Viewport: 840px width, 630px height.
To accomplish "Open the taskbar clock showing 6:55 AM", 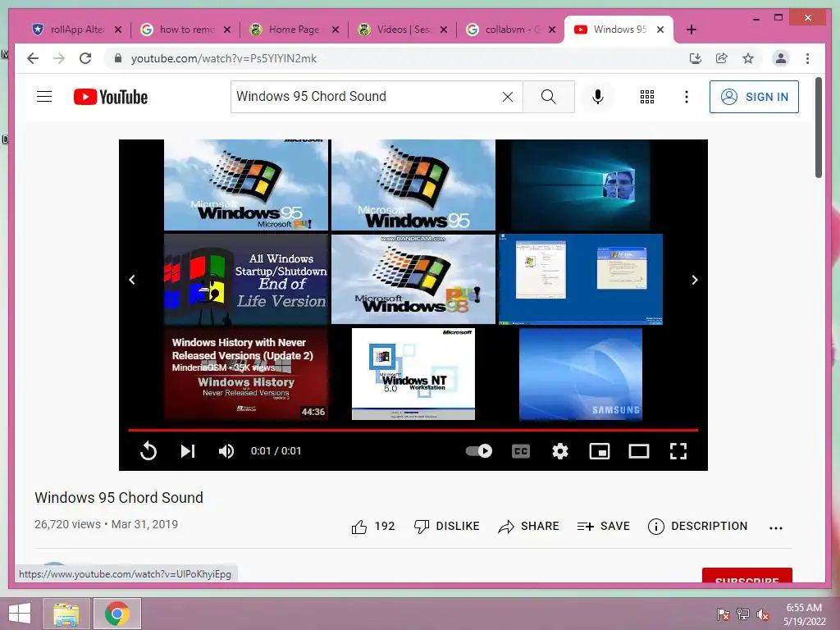I will pyautogui.click(x=805, y=614).
